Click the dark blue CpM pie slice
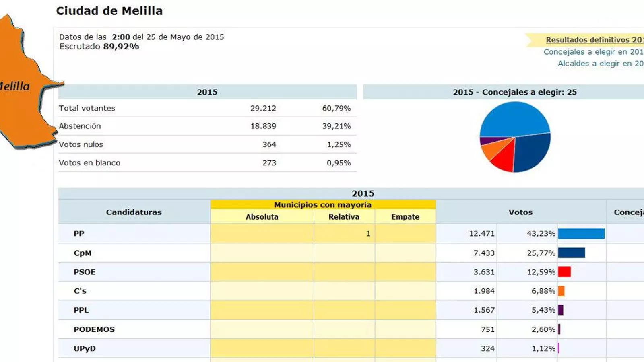 click(x=531, y=153)
